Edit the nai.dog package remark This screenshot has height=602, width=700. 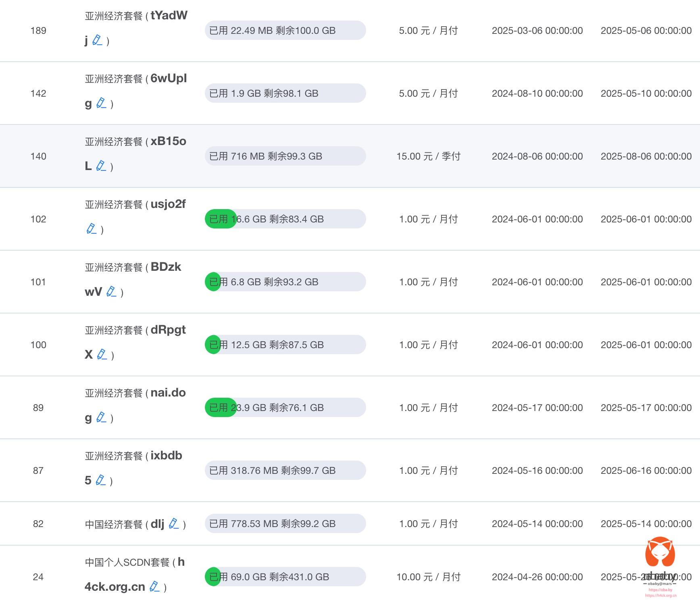tap(101, 417)
